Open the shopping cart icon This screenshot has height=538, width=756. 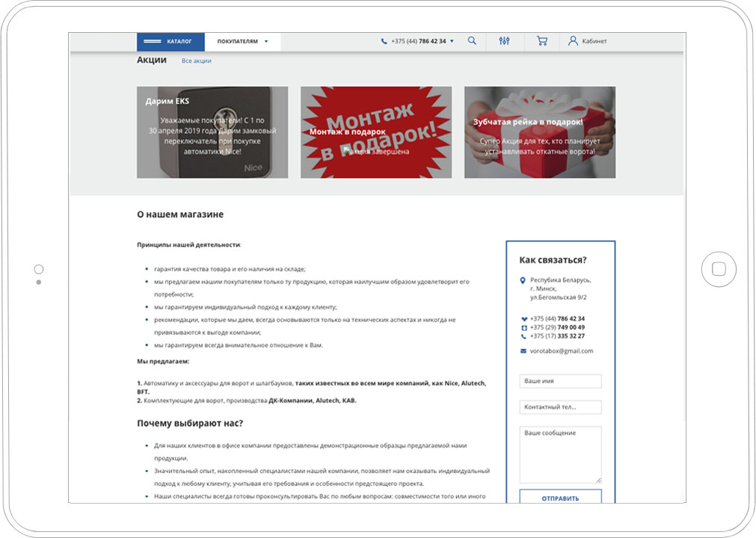542,41
